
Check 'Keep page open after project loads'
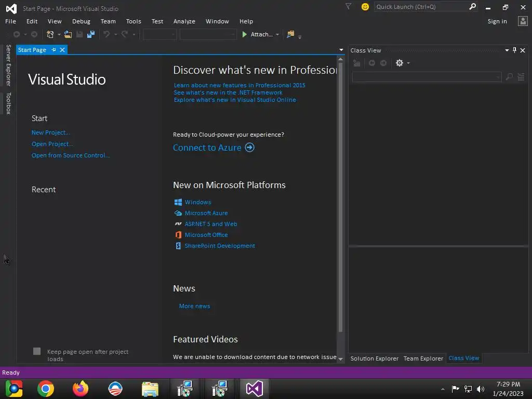coord(37,351)
